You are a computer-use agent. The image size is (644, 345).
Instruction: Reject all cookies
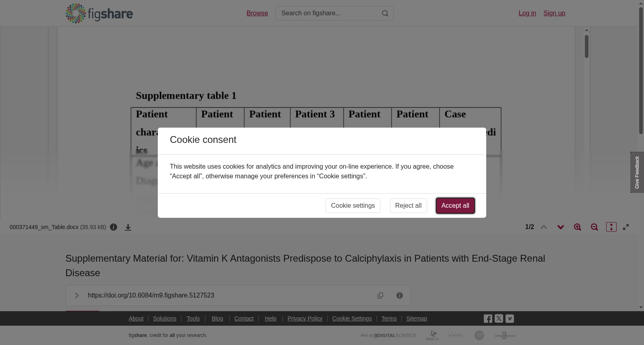pos(408,206)
